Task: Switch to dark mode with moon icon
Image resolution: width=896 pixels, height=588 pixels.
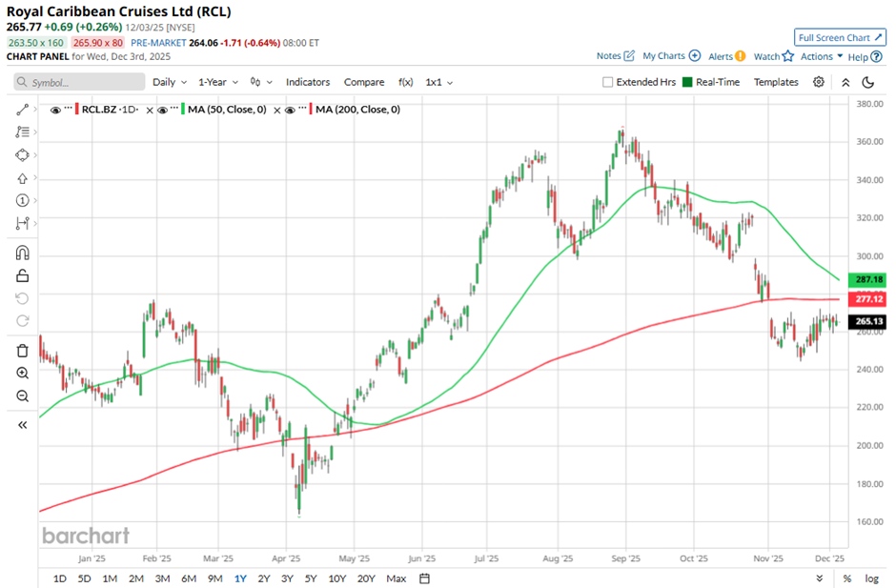Action: click(866, 82)
